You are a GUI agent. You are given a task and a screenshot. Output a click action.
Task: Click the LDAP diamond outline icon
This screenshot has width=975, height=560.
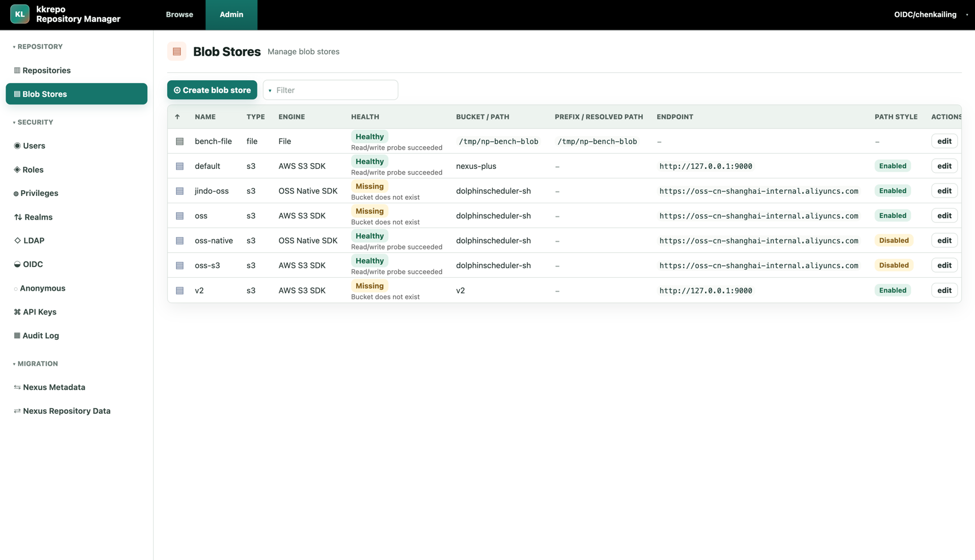click(x=17, y=240)
